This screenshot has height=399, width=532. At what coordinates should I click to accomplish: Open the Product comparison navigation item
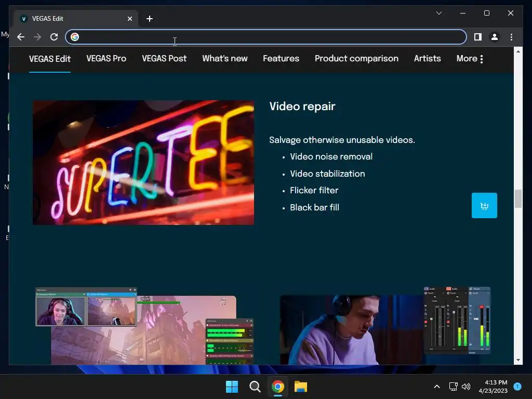[x=356, y=58]
